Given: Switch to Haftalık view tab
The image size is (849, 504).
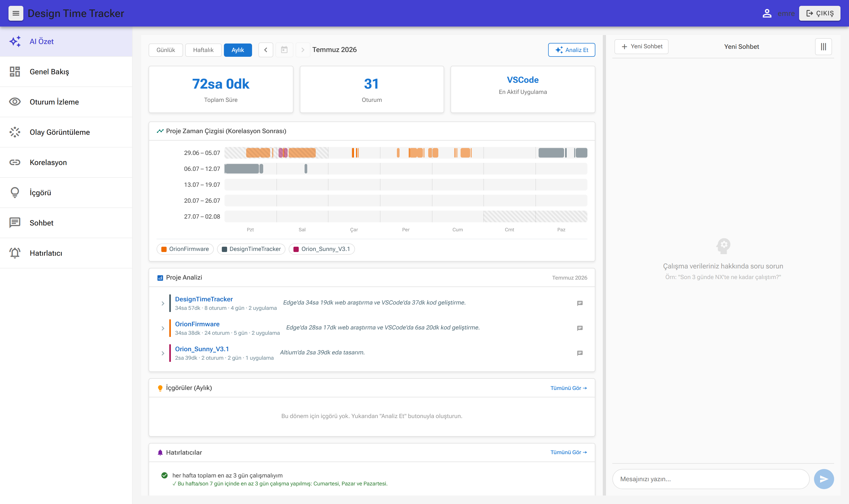Looking at the screenshot, I should click(203, 50).
